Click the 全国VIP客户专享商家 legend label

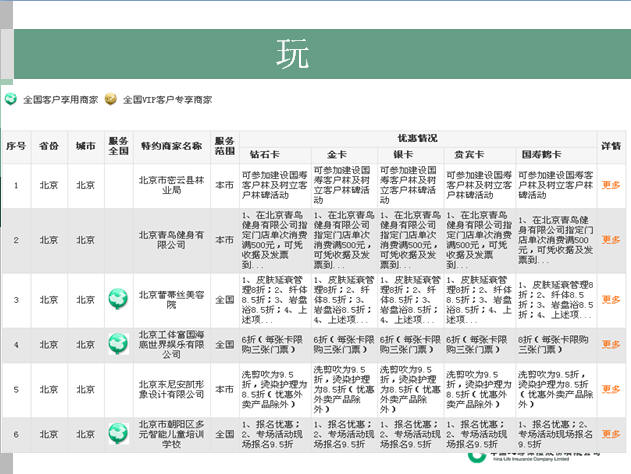[x=167, y=100]
